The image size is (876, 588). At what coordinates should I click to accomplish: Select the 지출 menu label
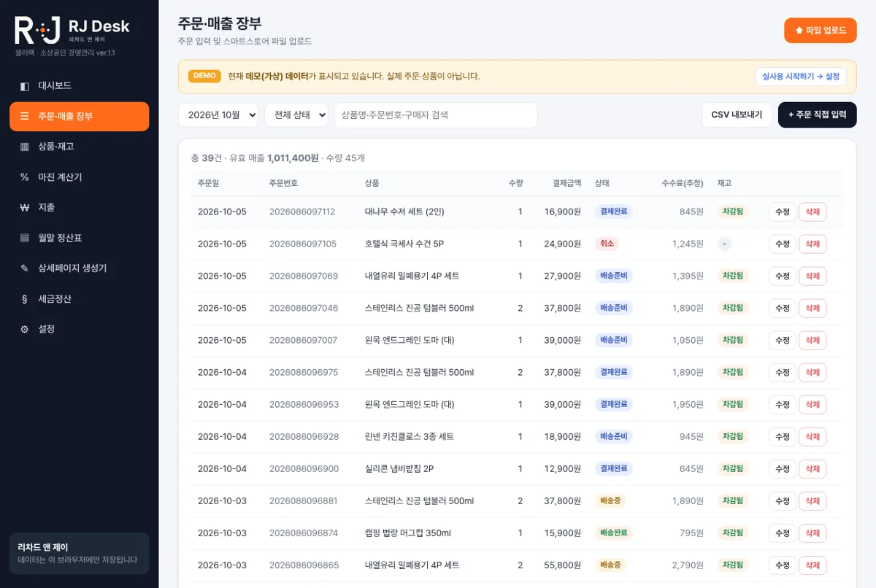[x=47, y=207]
